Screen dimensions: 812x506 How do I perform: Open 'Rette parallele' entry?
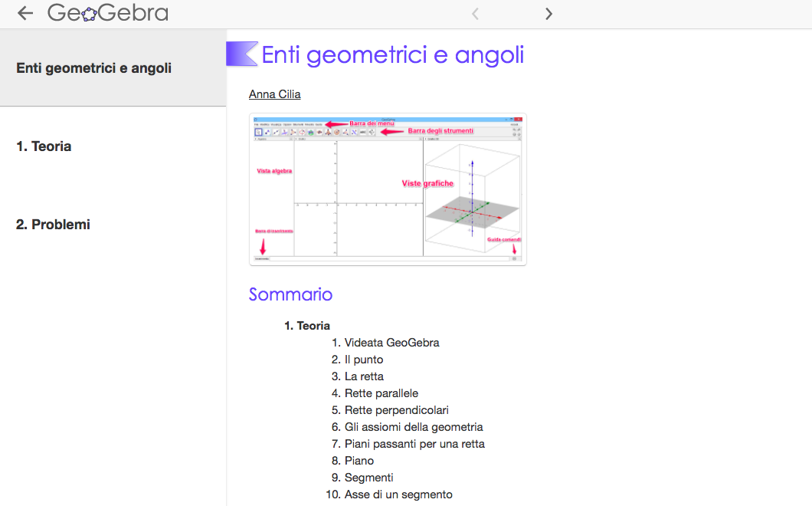click(x=381, y=393)
